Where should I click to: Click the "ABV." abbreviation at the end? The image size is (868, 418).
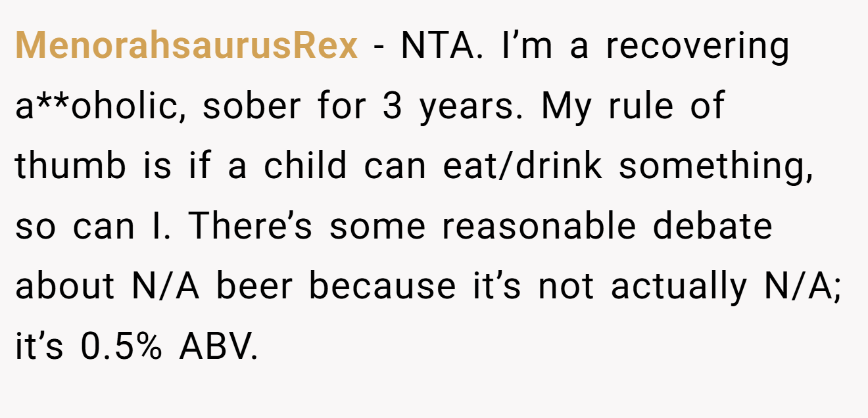click(x=218, y=348)
